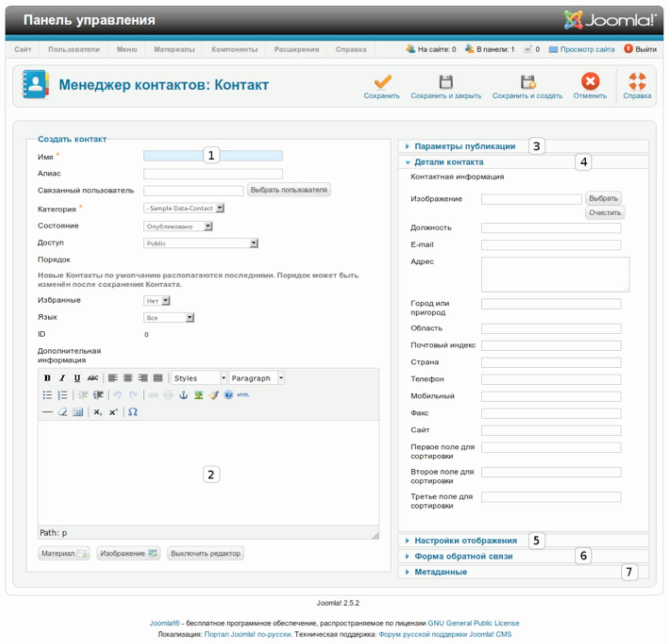Image resolution: width=669 pixels, height=644 pixels.
Task: Click the Сохранить checkmark icon
Action: [382, 82]
